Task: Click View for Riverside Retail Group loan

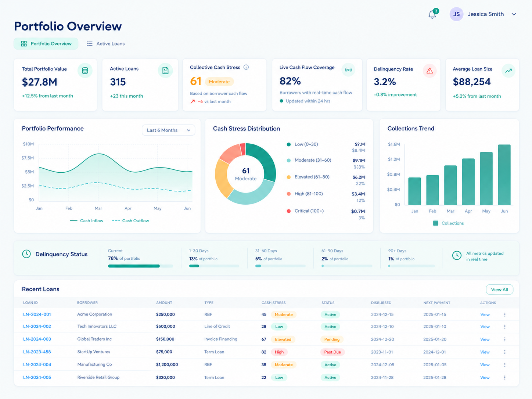Action: click(485, 378)
